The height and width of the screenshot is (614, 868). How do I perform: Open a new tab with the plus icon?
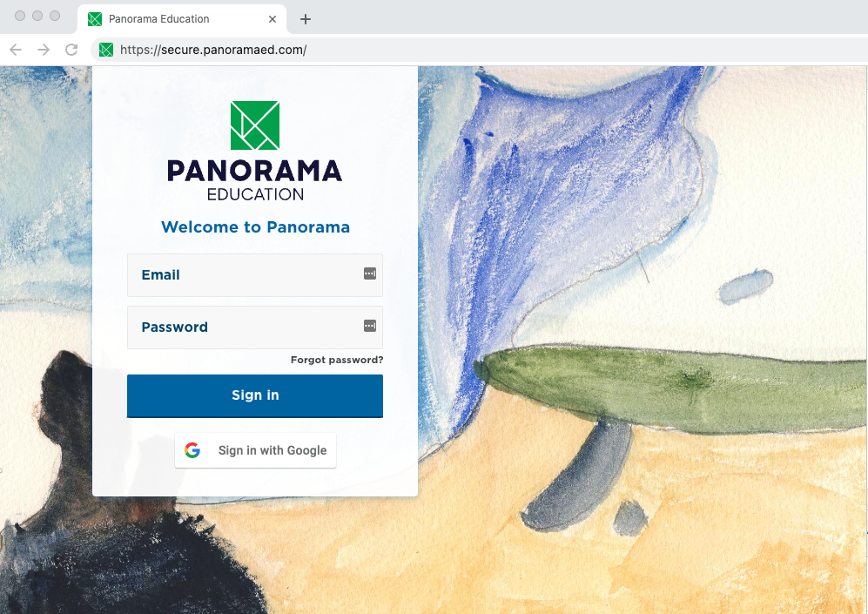(306, 19)
